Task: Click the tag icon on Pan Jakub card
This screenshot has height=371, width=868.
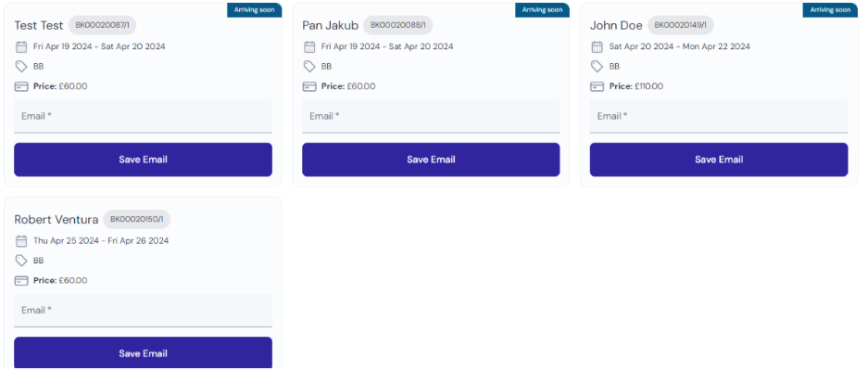Action: (x=309, y=67)
